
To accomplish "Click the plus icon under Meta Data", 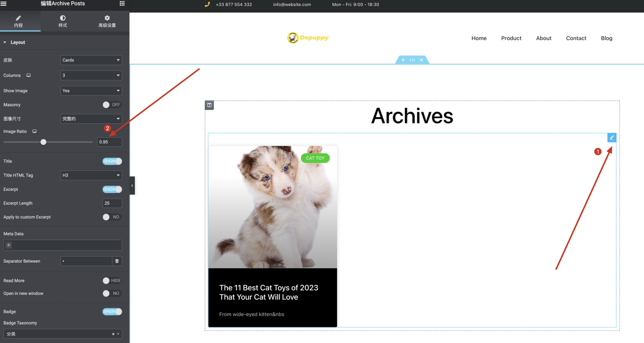I will pos(8,245).
